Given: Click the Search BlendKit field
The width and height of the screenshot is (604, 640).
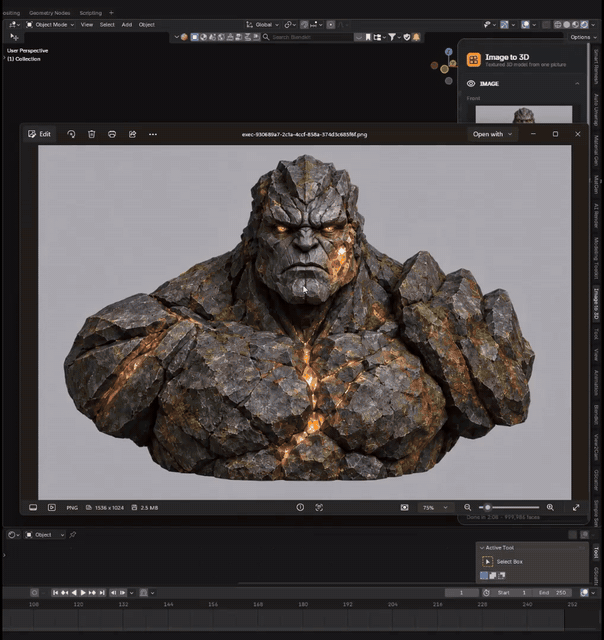Looking at the screenshot, I should [307, 37].
